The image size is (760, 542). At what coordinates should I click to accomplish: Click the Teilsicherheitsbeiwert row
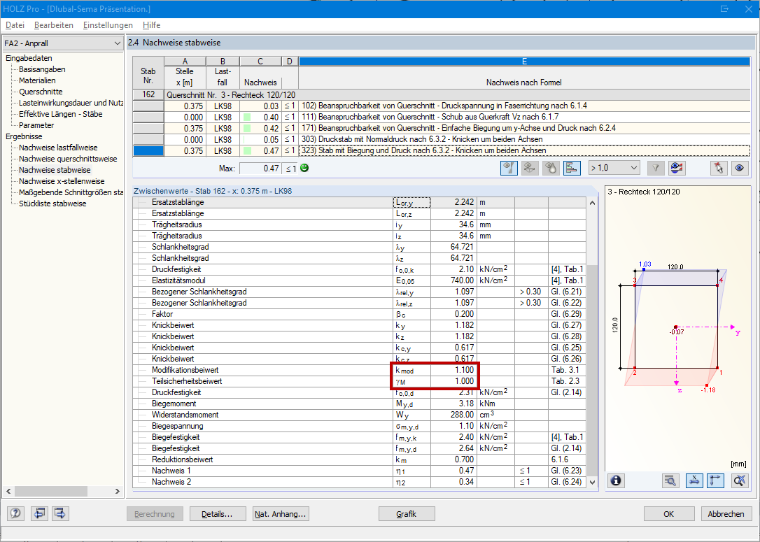359,381
